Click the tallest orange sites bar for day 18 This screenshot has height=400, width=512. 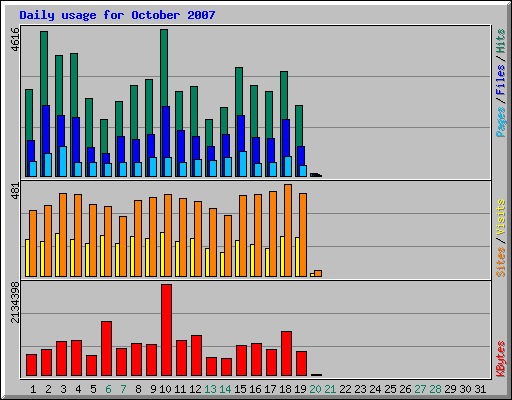288,230
